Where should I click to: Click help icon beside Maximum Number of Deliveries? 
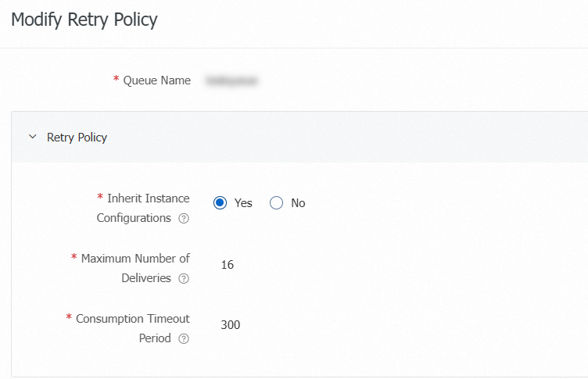click(184, 279)
